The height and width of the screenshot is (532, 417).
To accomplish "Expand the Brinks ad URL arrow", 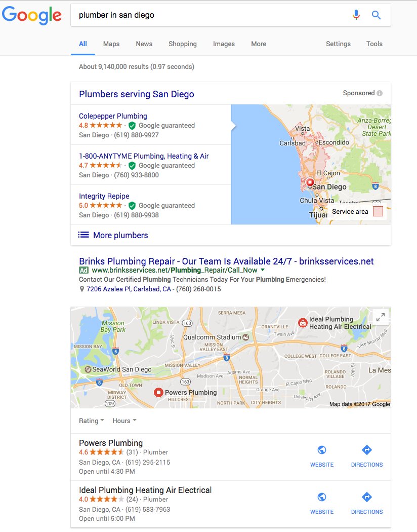I will [263, 270].
